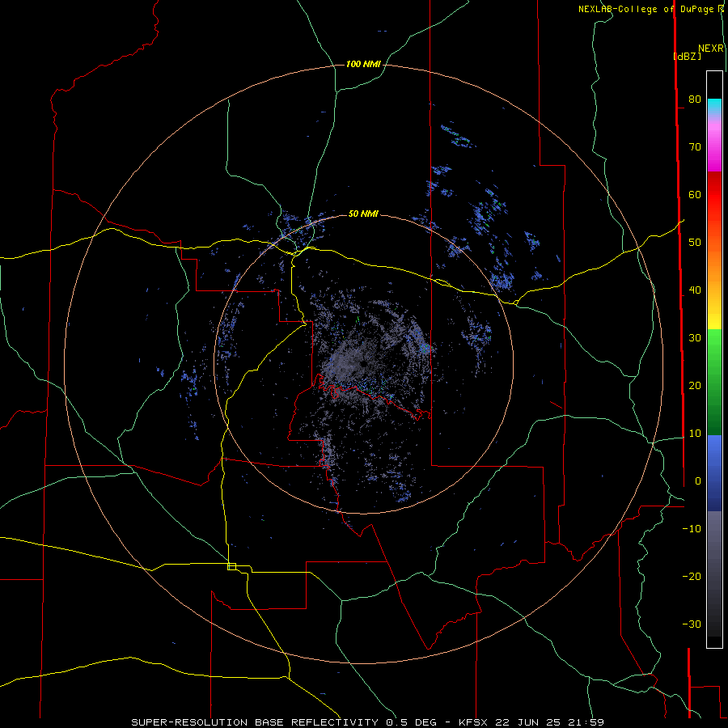Select the 60 value on the dBZ scale
Image resolution: width=728 pixels, height=728 pixels.
coord(695,194)
